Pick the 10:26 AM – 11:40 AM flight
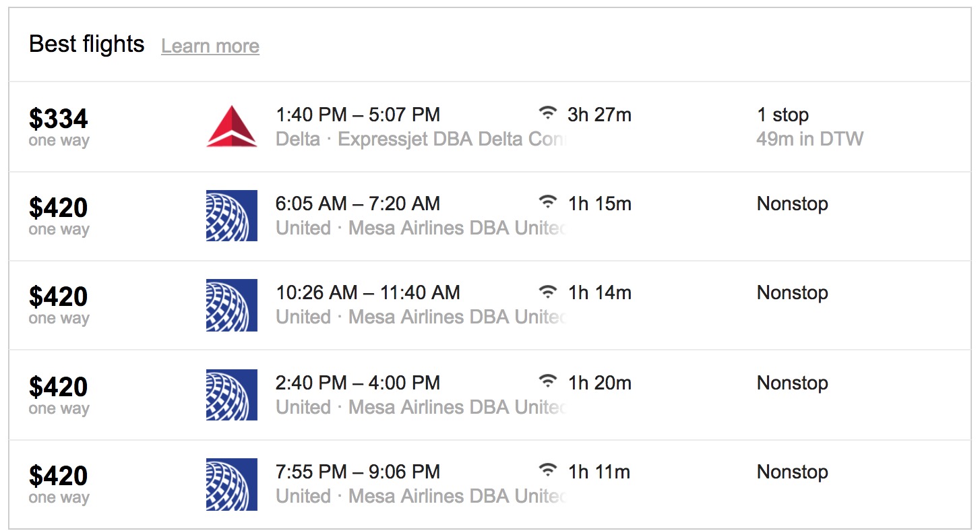 coord(368,293)
